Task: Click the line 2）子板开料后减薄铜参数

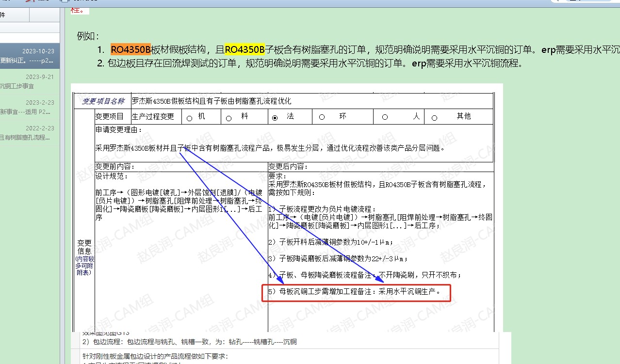Action: pos(330,242)
